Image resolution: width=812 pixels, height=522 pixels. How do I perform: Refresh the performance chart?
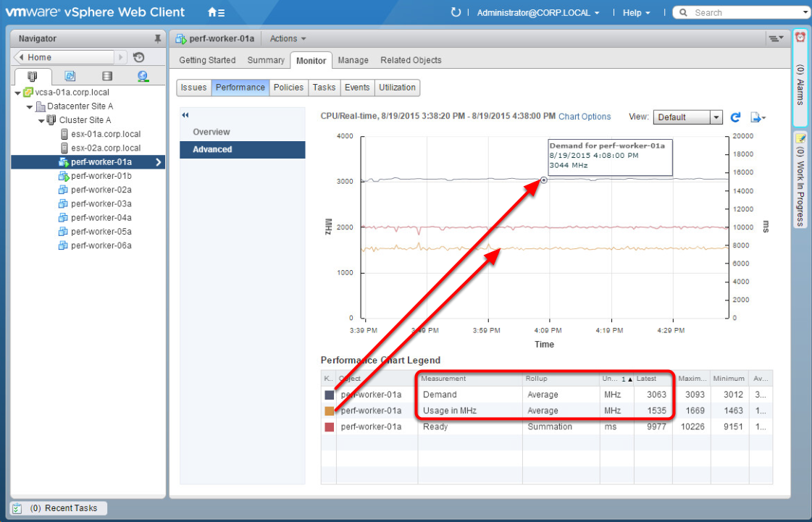[x=735, y=117]
